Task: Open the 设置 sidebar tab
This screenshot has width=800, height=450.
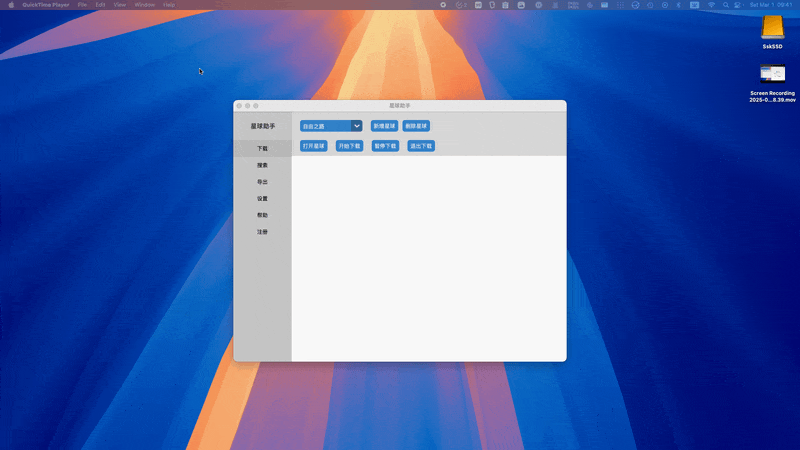Action: click(x=262, y=199)
